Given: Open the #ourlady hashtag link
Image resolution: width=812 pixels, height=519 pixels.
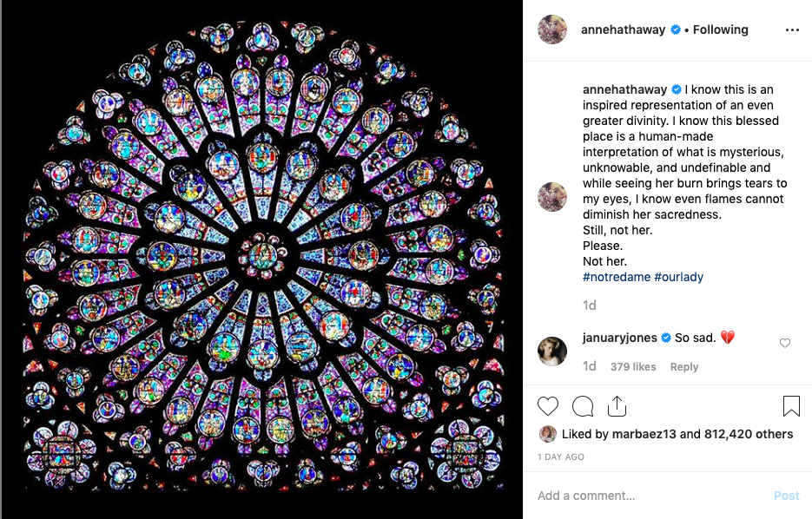Looking at the screenshot, I should pyautogui.click(x=678, y=277).
